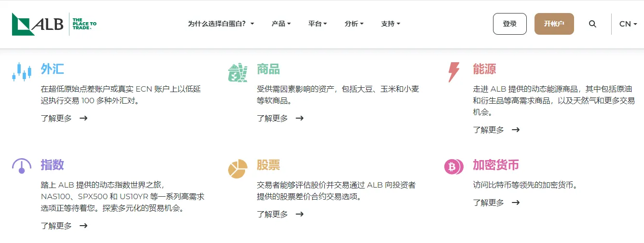Viewport: 644px width, 243px height.
Task: Click the commodities money bag icon
Action: [x=237, y=73]
